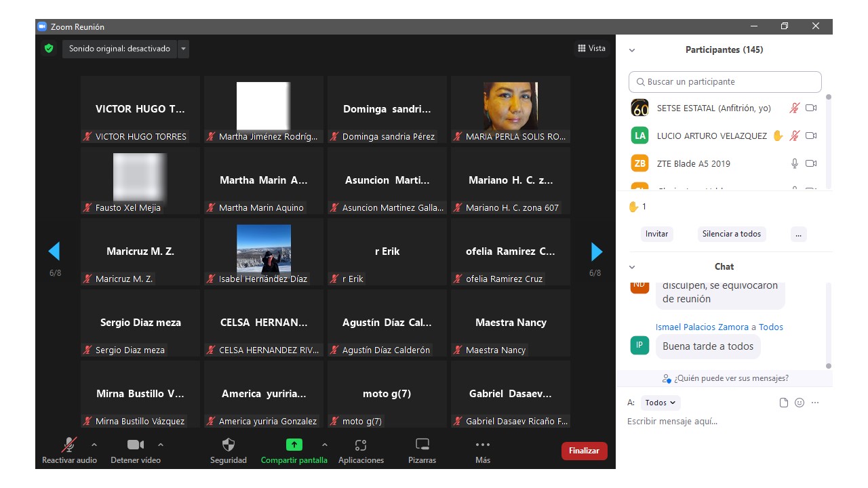Screen dimensions: 868x488
Task: Reactivate audio microphone button
Action: 69,451
